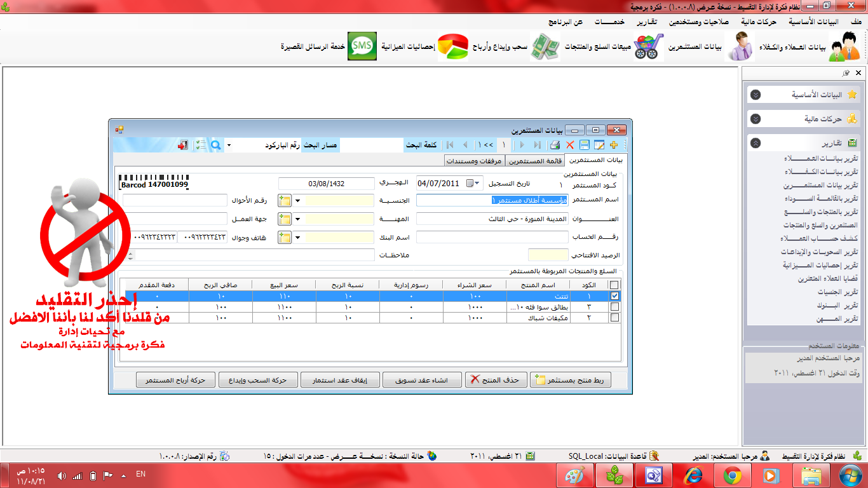Image resolution: width=868 pixels, height=488 pixels.
Task: Open budget statistics (إحصائيات الميزانية) pie chart icon
Action: (x=453, y=47)
